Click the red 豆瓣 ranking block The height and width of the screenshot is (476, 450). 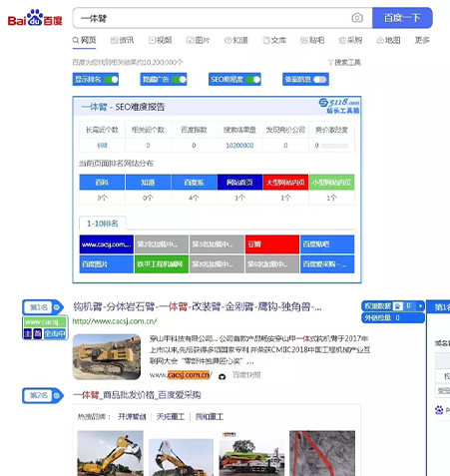coord(272,244)
